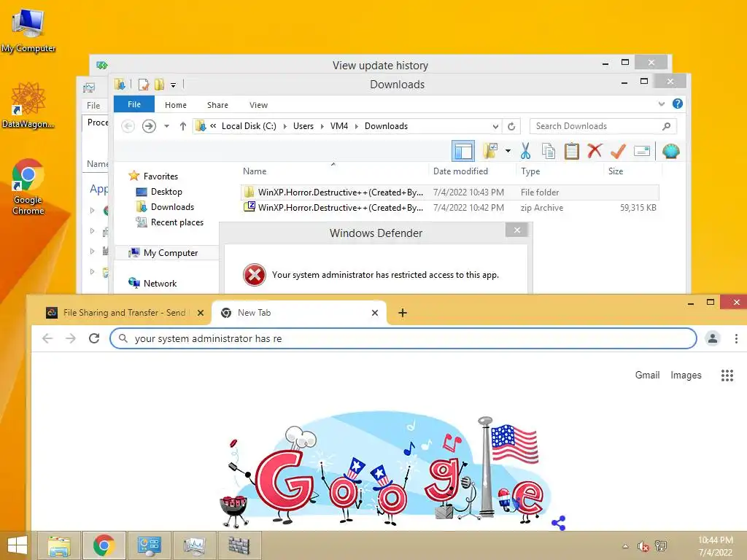Click the Chrome address bar
747x560 pixels.
click(x=403, y=338)
